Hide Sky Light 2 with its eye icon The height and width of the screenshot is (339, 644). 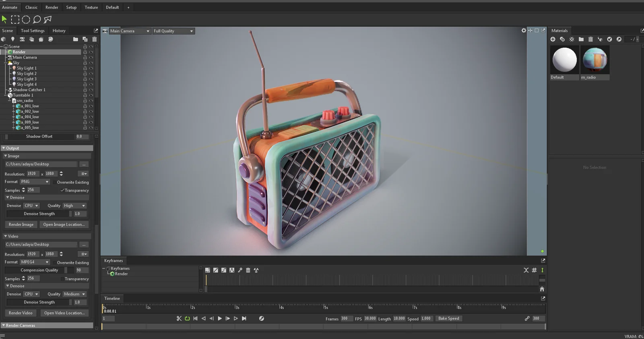point(91,74)
